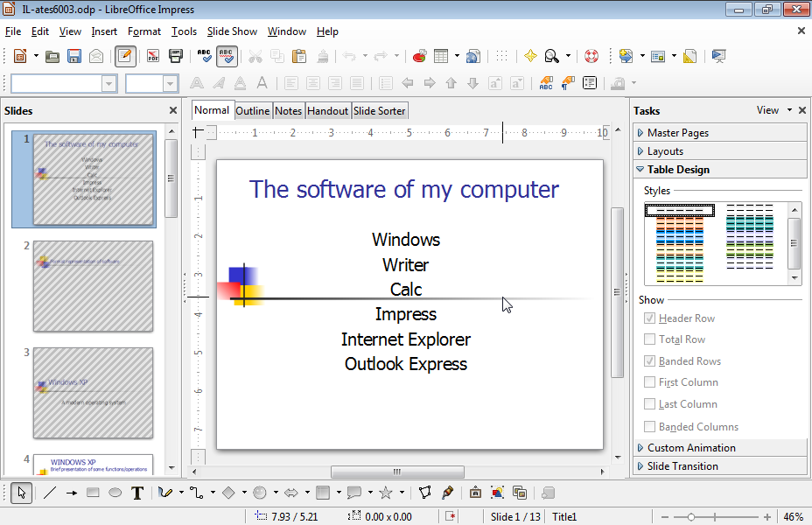812x525 pixels.
Task: Open the New document dropdown arrow
Action: coord(36,56)
